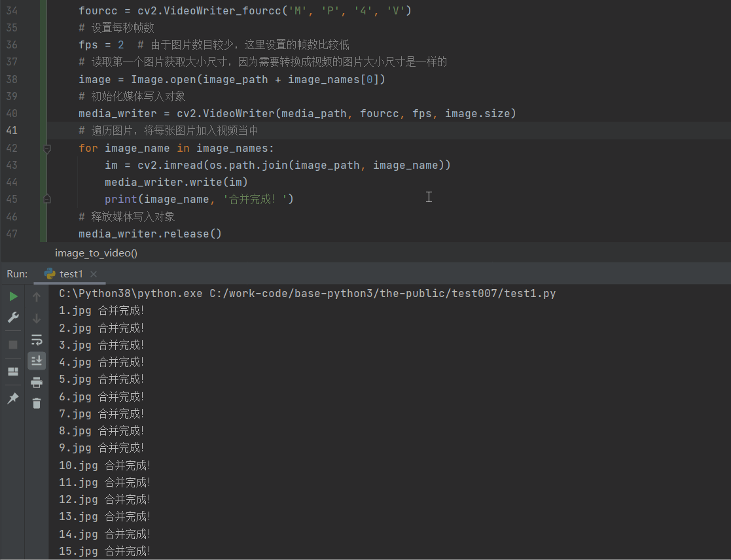
Task: Click the python.exe command line in console
Action: (307, 294)
